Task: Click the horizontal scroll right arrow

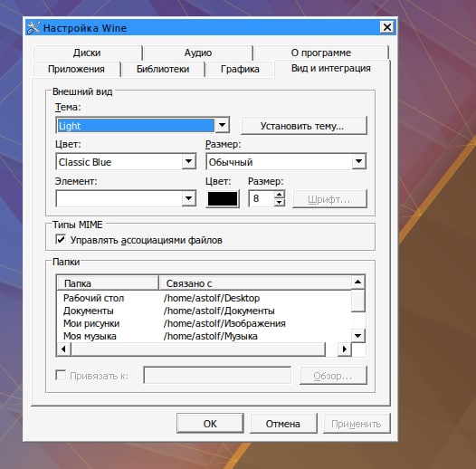Action: coord(345,349)
